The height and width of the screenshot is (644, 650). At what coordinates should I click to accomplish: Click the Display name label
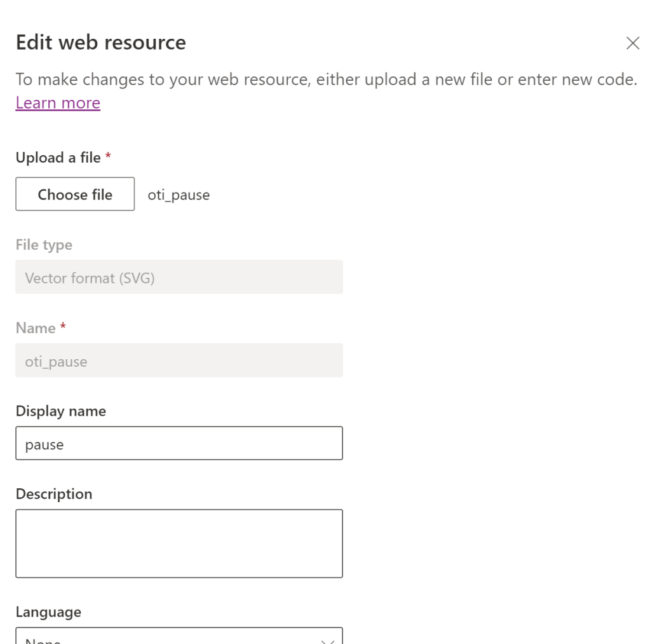click(60, 411)
